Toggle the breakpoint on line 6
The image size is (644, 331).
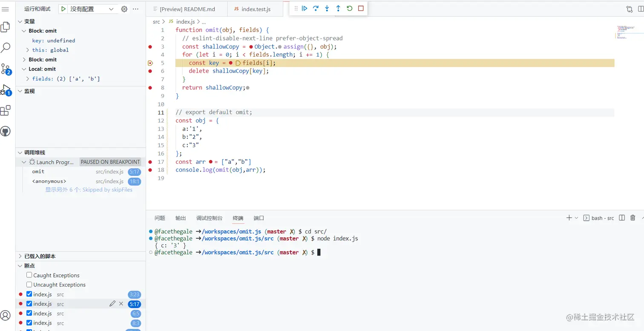(x=150, y=71)
